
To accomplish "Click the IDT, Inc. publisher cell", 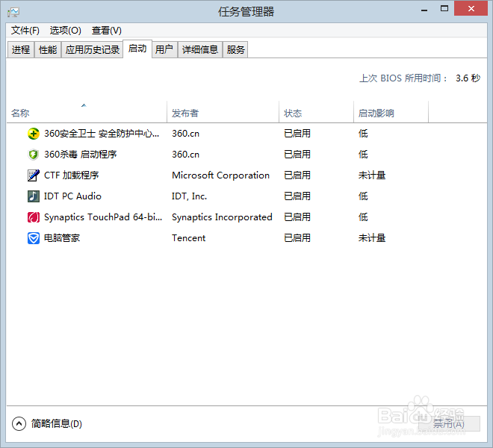I will [x=189, y=196].
